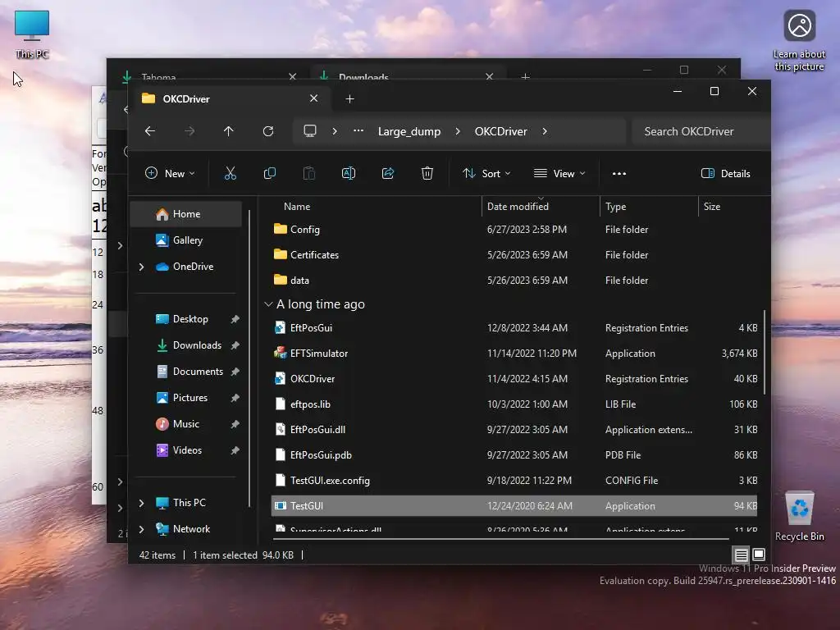
Task: Select TestGUI.exe.config file
Action: [x=514, y=481]
